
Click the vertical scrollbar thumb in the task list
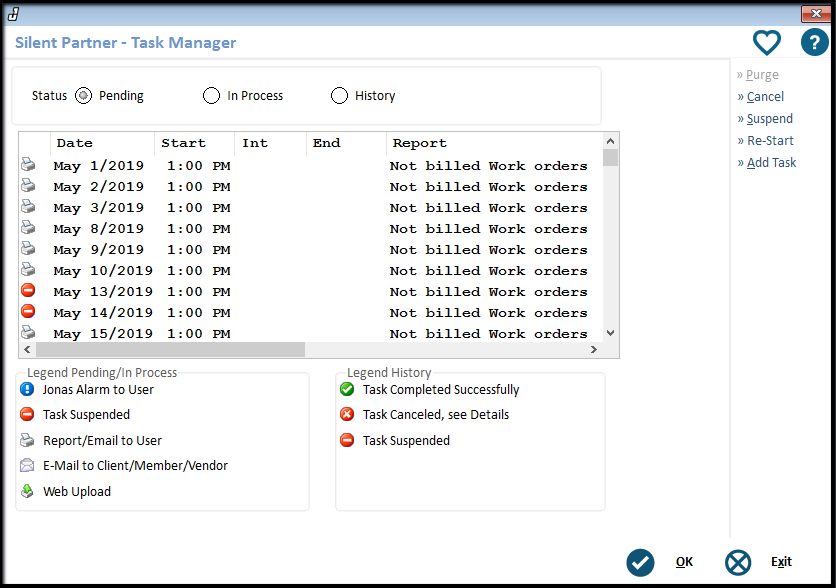pyautogui.click(x=611, y=158)
